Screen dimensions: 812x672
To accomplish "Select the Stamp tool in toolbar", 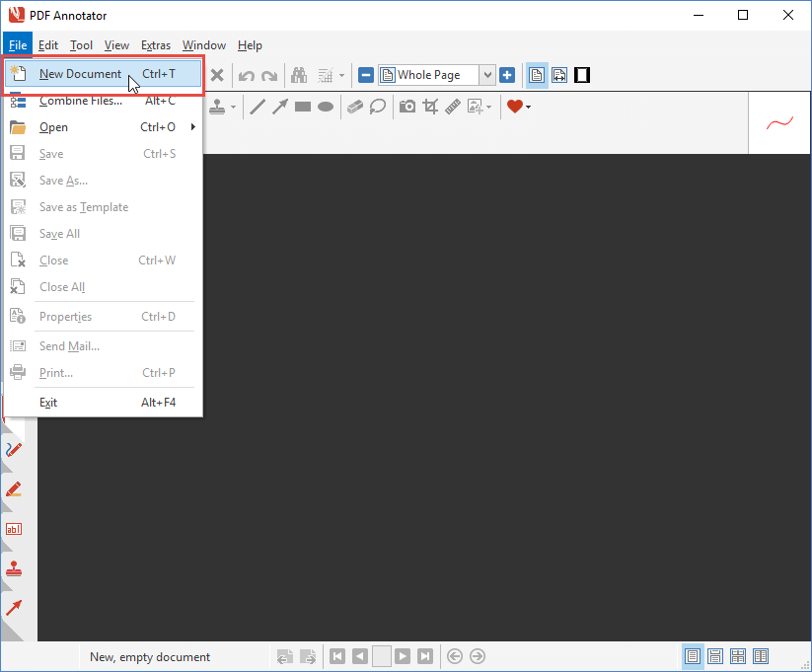I will pos(217,107).
